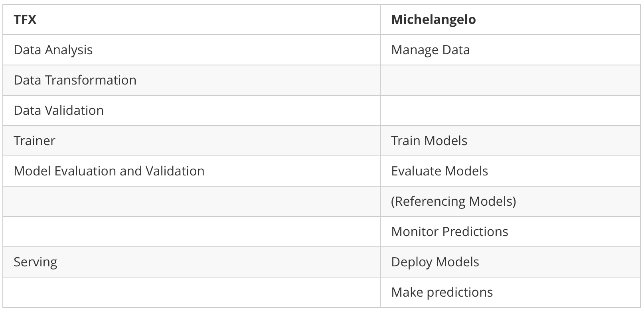644x311 pixels.
Task: Click empty TFX cell beside (Referencing Models)
Action: tap(192, 201)
